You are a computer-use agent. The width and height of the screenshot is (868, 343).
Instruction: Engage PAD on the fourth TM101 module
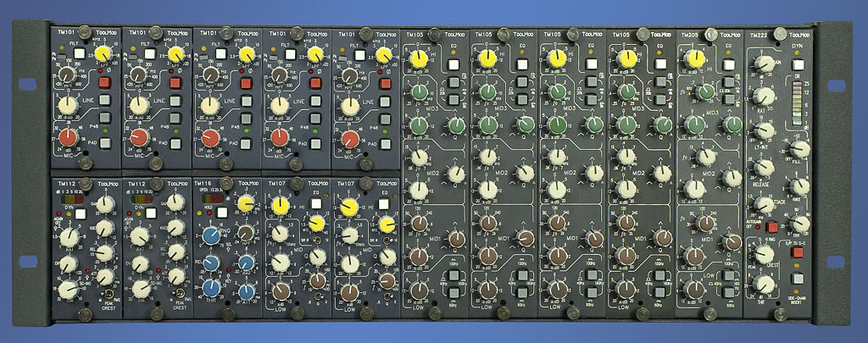point(315,144)
